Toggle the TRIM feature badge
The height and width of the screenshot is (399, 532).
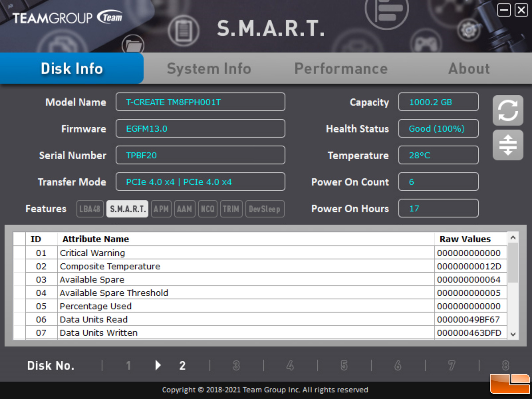231,209
